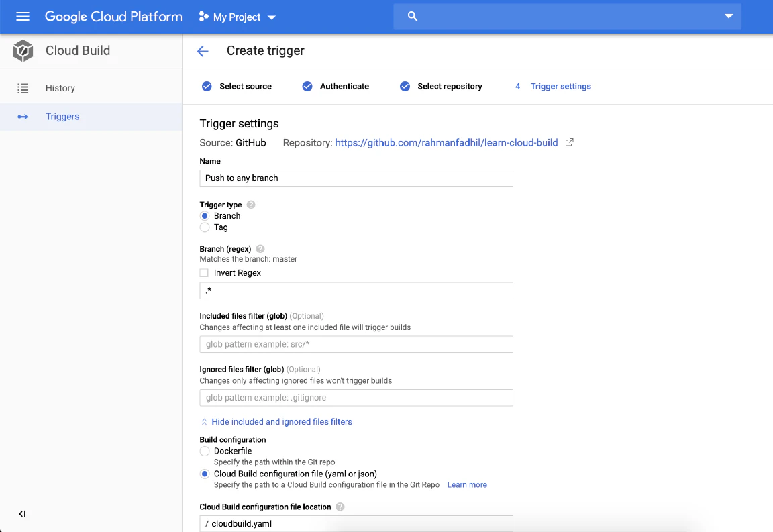773x532 pixels.
Task: Click the 'Source: GitHub' text
Action: click(233, 143)
